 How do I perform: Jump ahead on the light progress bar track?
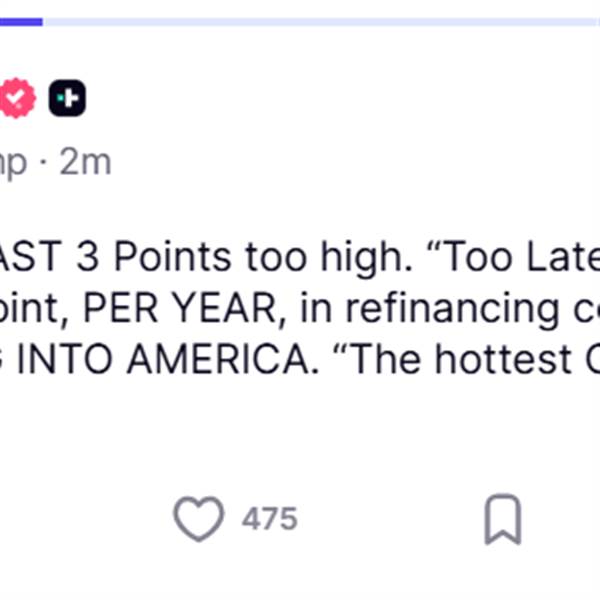(321, 22)
